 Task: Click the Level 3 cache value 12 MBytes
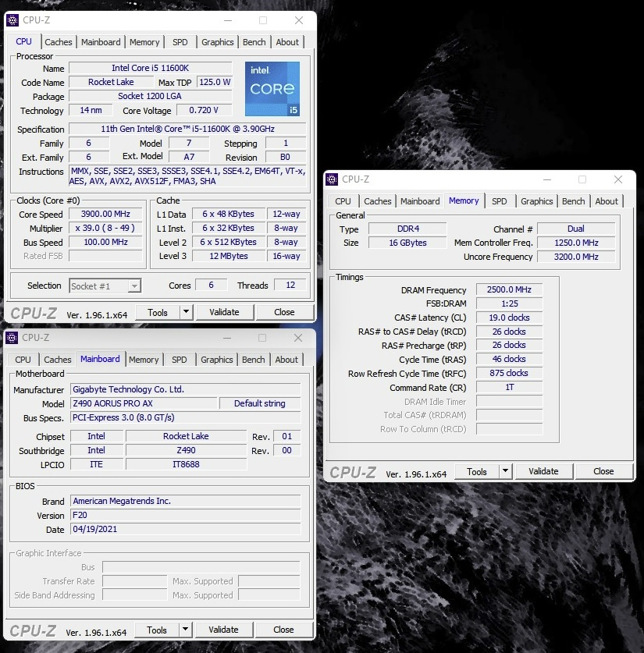coord(229,256)
